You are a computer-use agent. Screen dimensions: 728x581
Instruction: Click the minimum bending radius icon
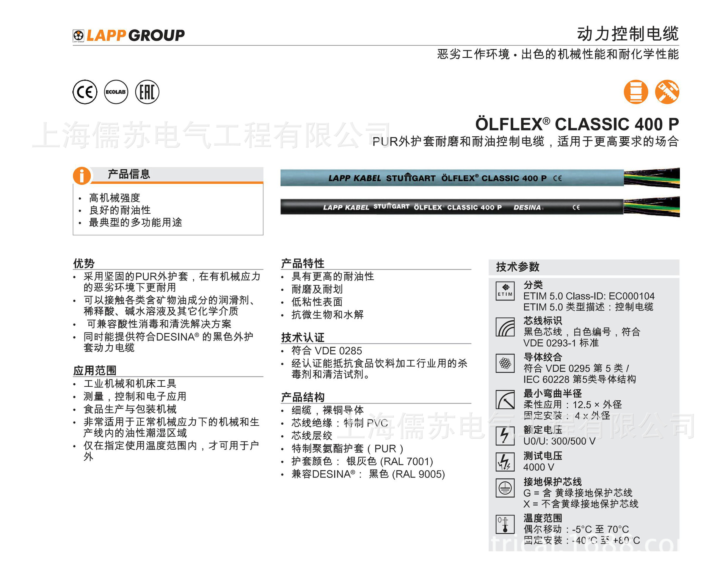(505, 400)
